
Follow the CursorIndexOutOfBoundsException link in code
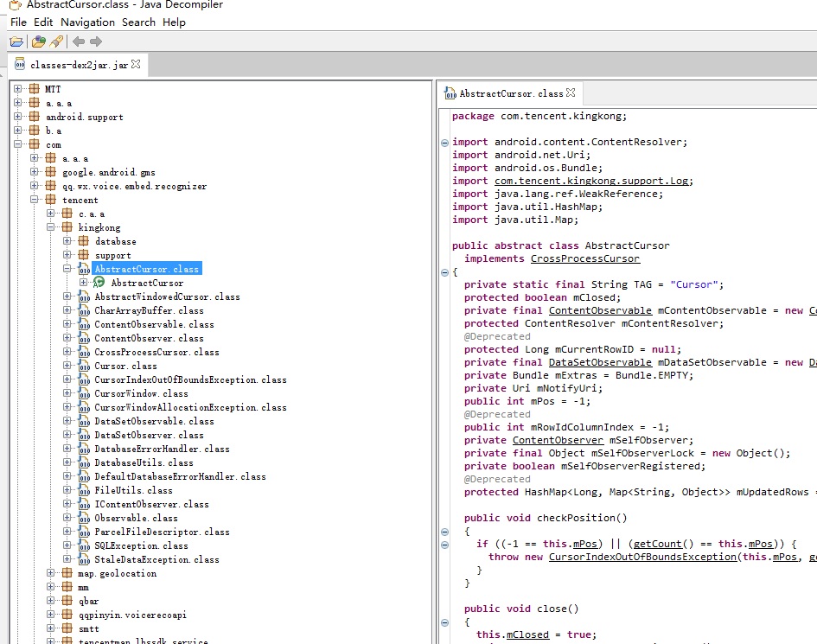[x=643, y=557]
